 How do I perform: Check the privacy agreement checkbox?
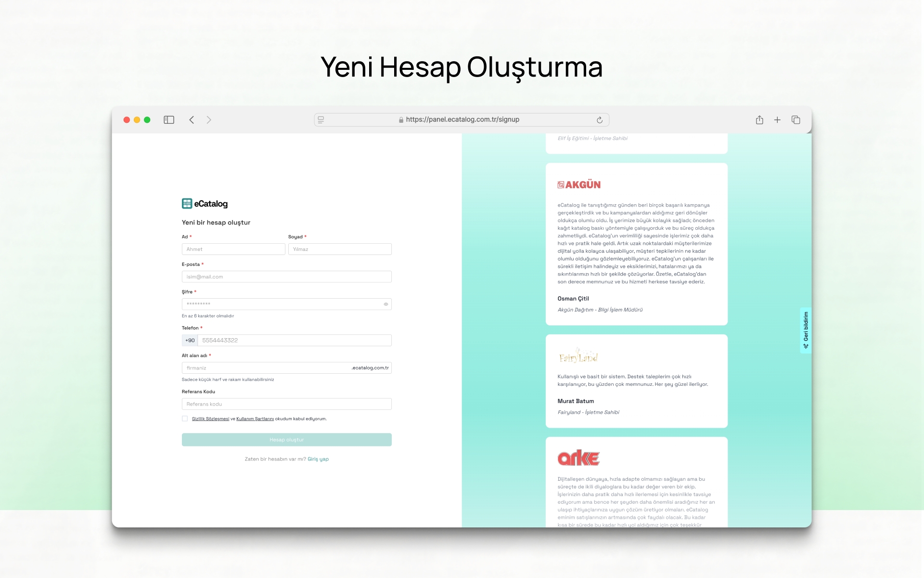pyautogui.click(x=185, y=419)
